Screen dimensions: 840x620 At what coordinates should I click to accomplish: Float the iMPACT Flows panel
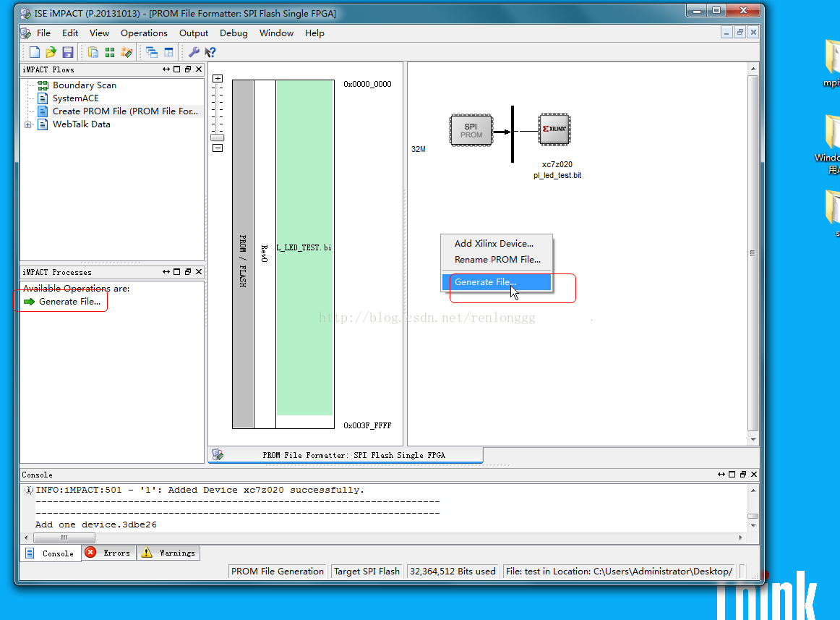pyautogui.click(x=187, y=69)
